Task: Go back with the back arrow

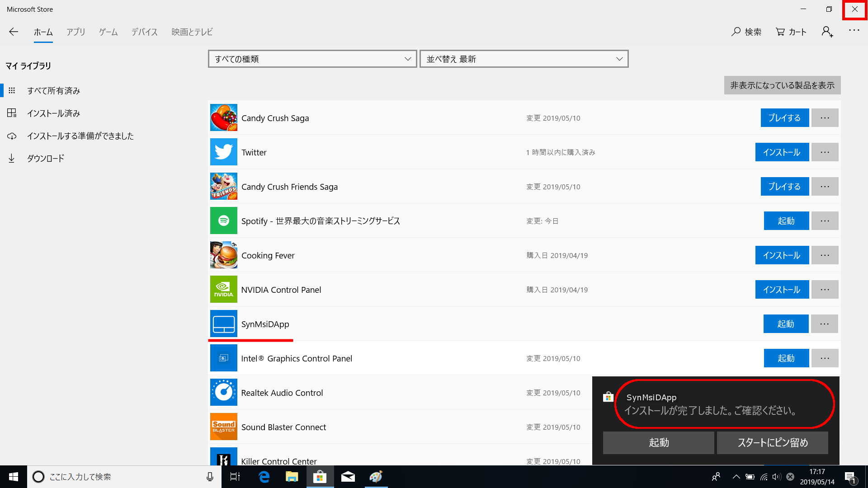Action: click(14, 32)
